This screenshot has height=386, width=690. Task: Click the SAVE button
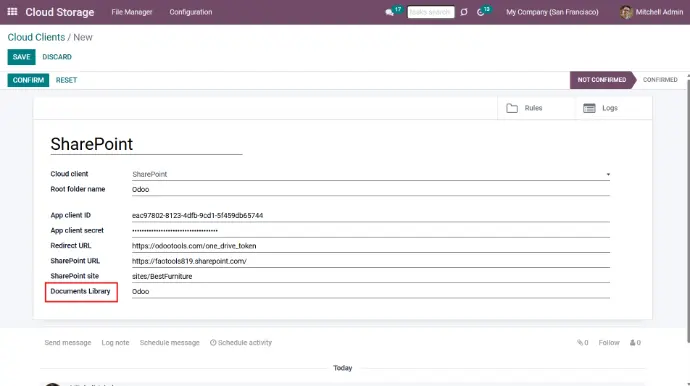pyautogui.click(x=21, y=57)
